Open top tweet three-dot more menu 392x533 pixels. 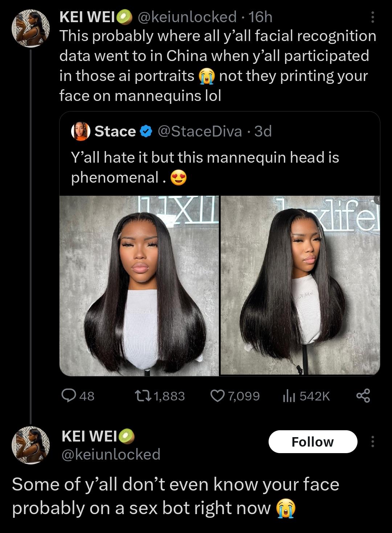372,17
